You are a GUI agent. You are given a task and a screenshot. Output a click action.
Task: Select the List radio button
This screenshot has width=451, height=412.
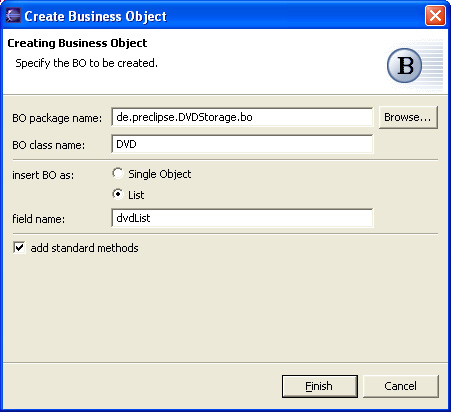(x=118, y=194)
